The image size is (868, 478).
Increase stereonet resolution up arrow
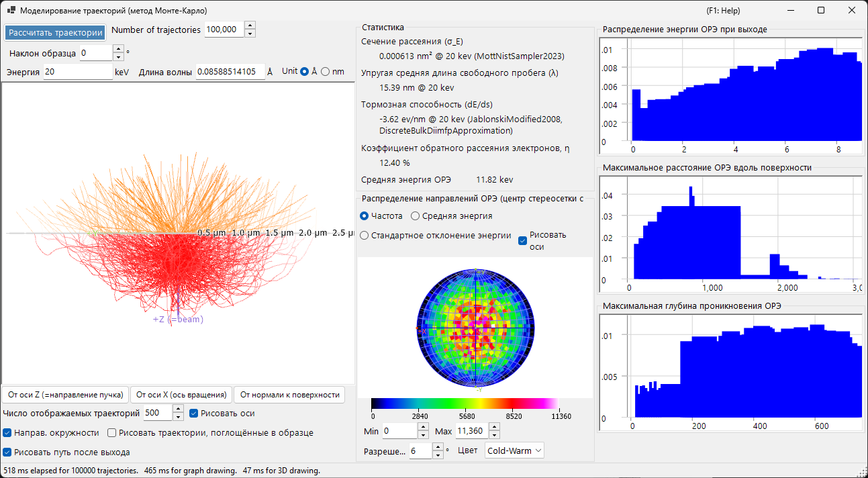438,447
